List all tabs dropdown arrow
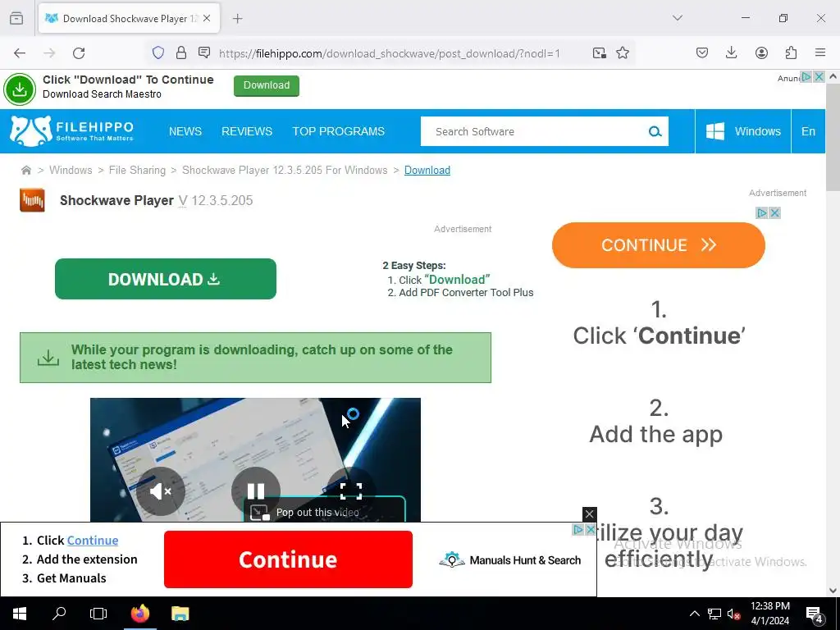Screen dimensions: 840x630 677,18
